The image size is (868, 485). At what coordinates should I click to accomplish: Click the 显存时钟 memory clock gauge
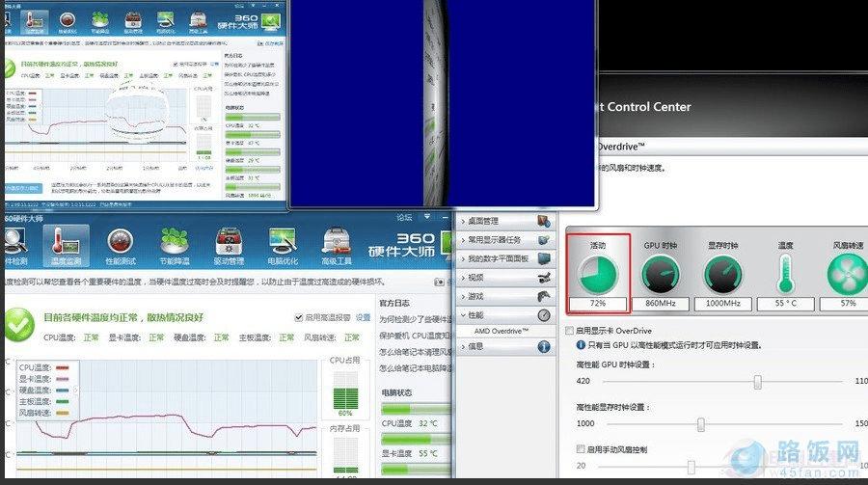point(723,274)
